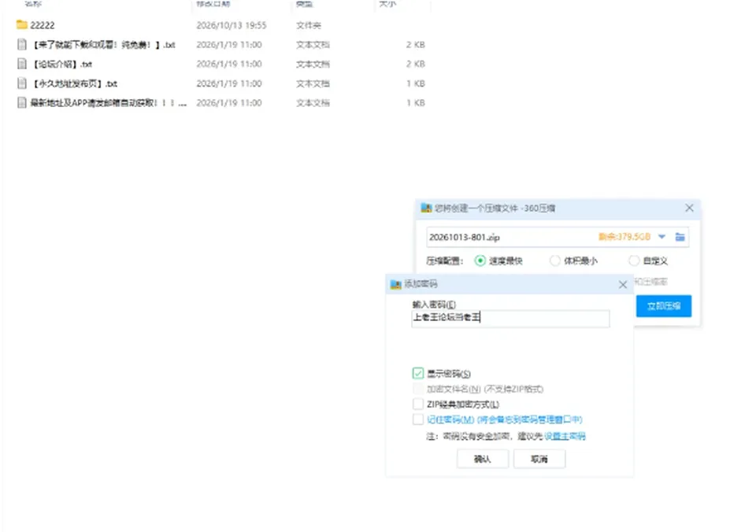The height and width of the screenshot is (532, 756).
Task: Click the 添加密码 dialog title icon
Action: click(x=396, y=284)
